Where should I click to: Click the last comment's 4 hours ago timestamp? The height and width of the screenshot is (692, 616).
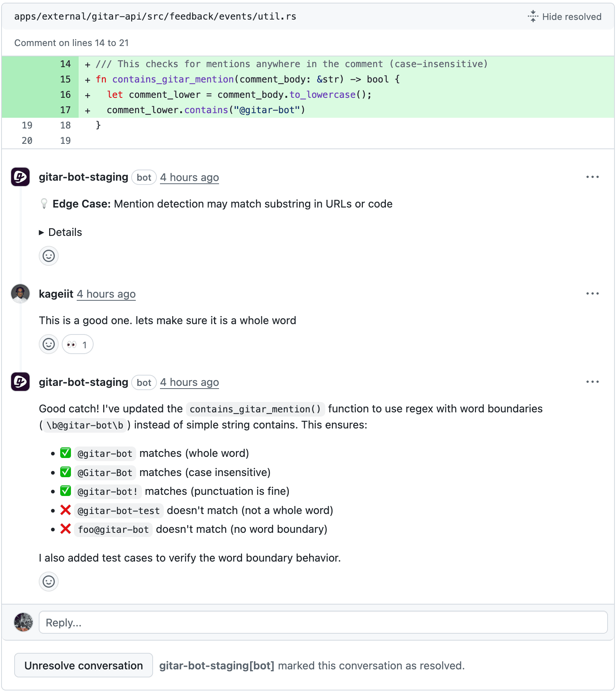point(189,382)
